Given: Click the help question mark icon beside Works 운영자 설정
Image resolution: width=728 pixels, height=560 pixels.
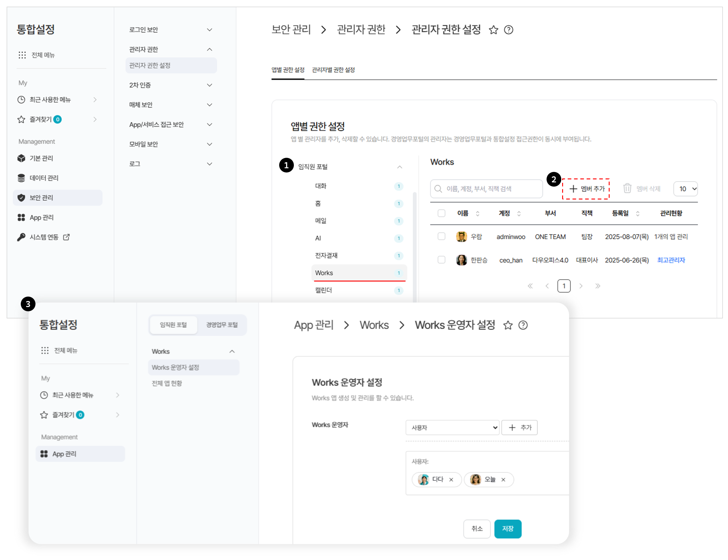Looking at the screenshot, I should point(523,325).
